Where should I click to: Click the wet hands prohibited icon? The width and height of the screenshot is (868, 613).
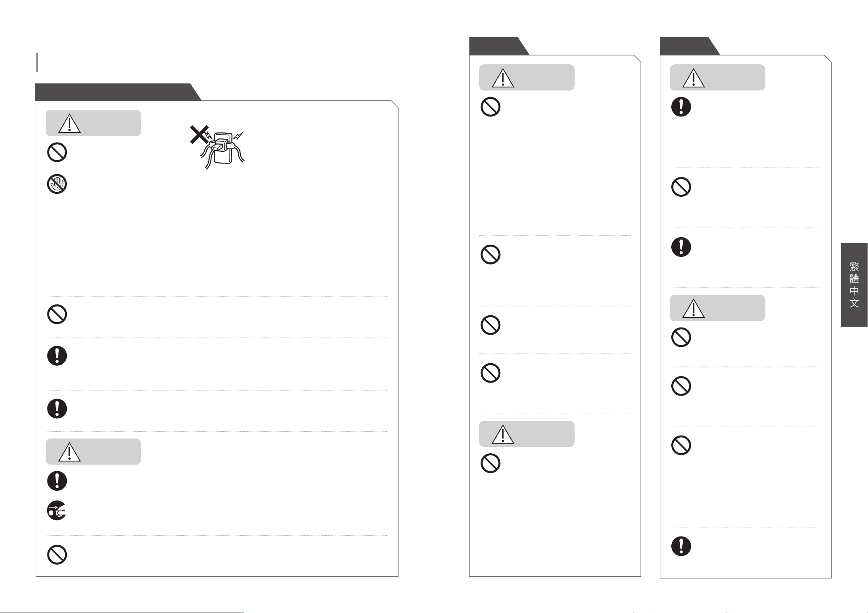57,184
